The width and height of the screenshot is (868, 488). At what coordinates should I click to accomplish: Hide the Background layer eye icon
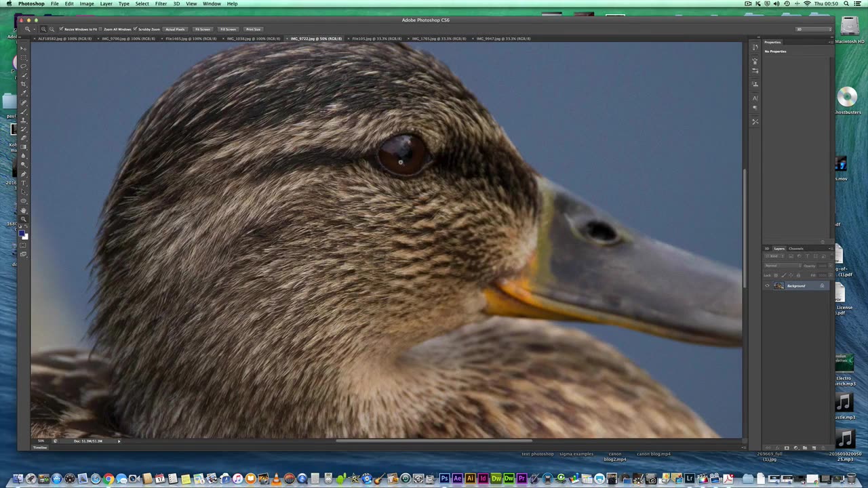coord(767,285)
